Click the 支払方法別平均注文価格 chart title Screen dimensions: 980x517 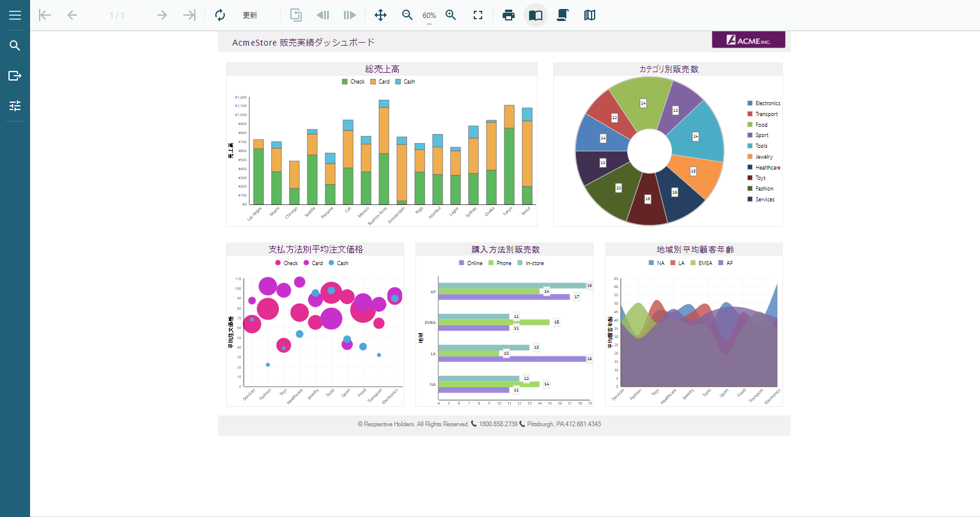click(316, 249)
